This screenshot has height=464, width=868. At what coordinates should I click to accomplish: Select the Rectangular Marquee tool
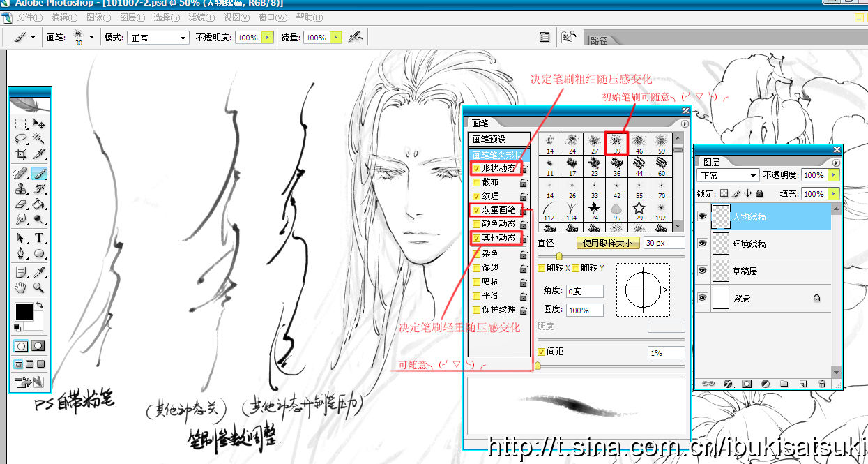click(x=21, y=124)
